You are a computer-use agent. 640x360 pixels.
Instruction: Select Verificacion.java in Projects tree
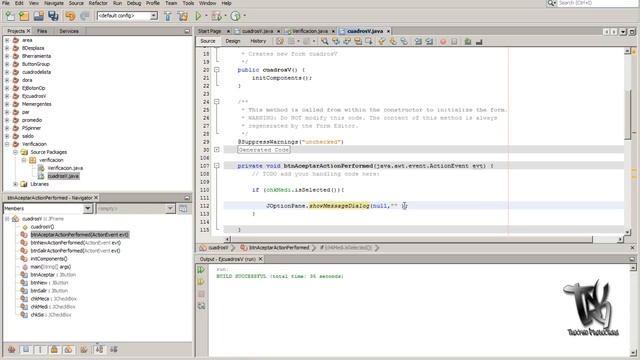pyautogui.click(x=65, y=168)
